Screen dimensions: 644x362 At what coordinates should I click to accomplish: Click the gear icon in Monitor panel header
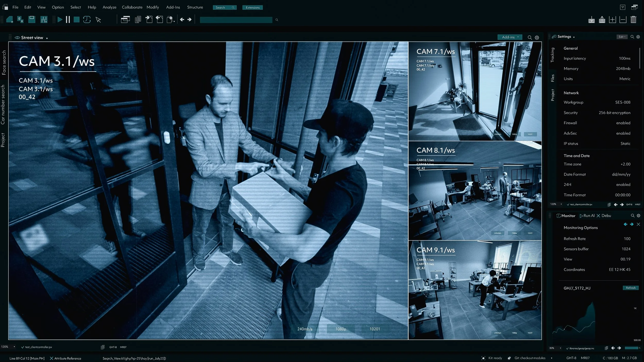tap(638, 216)
